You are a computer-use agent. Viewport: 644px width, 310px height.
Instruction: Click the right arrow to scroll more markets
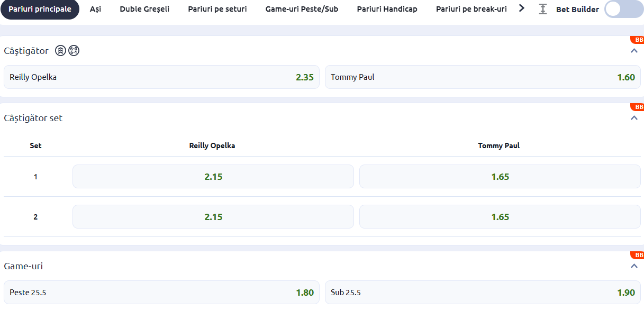click(521, 8)
